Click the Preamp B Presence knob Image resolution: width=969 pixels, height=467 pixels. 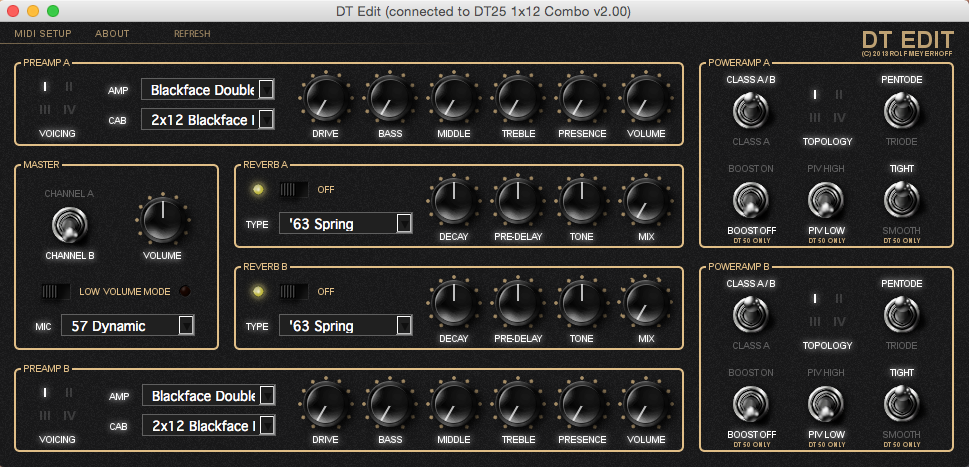click(582, 403)
